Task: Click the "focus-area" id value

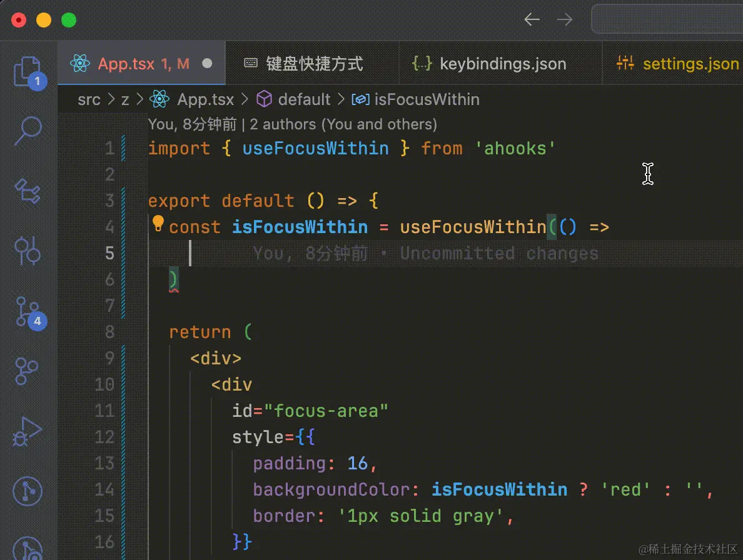Action: [326, 411]
